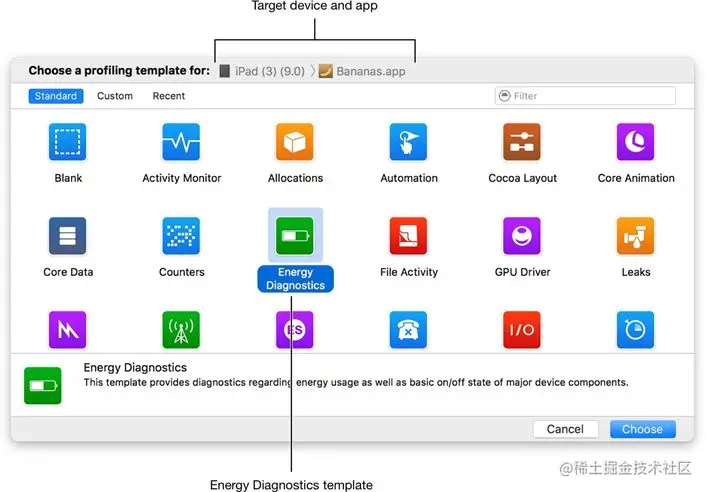Click the Choose button
Viewport: 707px width, 492px height.
click(643, 429)
